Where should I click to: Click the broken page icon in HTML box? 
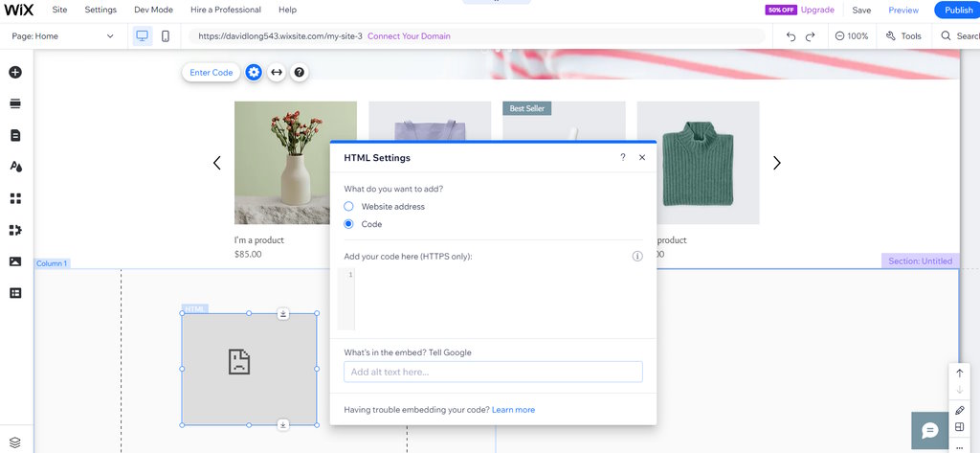(238, 362)
